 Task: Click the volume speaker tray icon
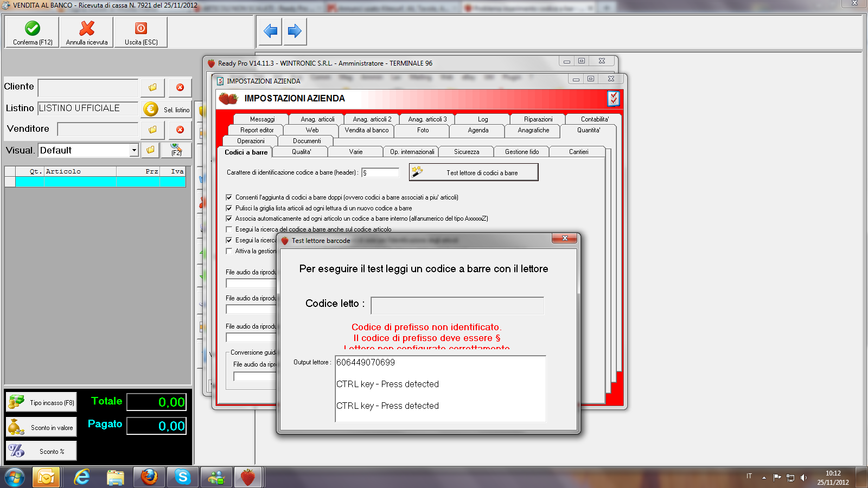click(803, 478)
